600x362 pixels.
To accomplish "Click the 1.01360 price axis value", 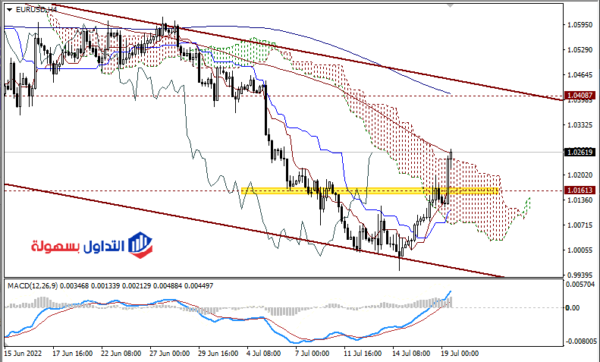I will (580, 200).
